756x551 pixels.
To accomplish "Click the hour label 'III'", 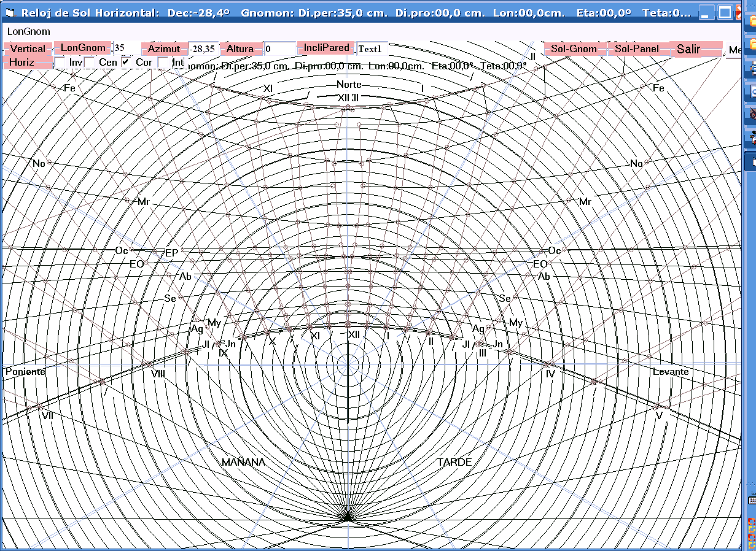I will click(483, 353).
